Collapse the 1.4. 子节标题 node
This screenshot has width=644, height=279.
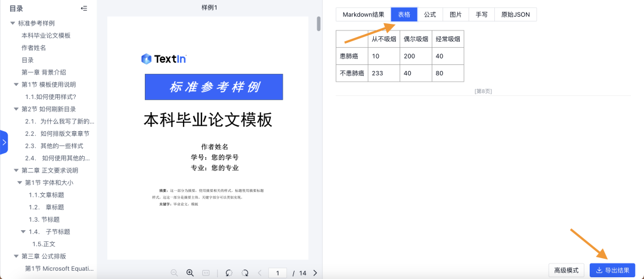coord(23,232)
